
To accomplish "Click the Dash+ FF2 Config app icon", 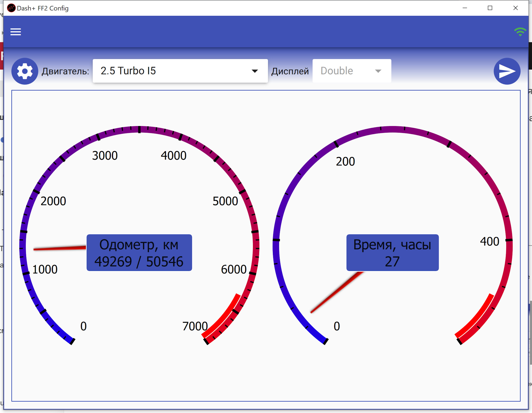I will click(x=11, y=8).
